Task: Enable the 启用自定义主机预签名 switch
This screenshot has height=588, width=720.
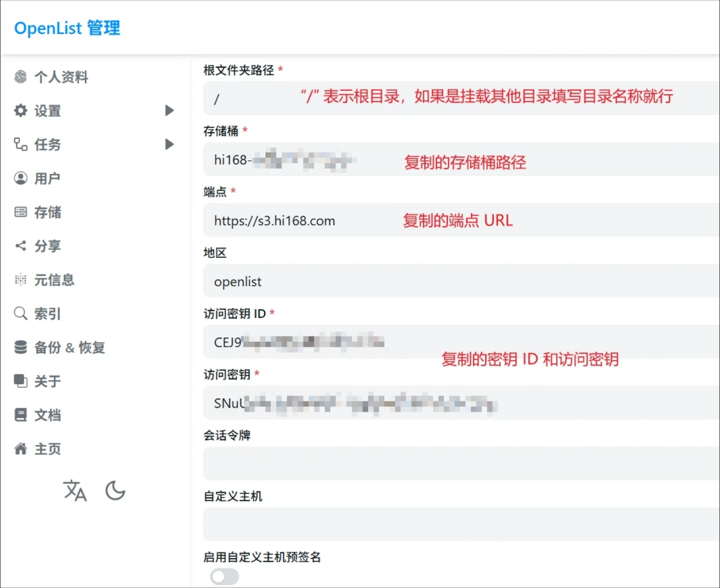Action: [x=224, y=577]
